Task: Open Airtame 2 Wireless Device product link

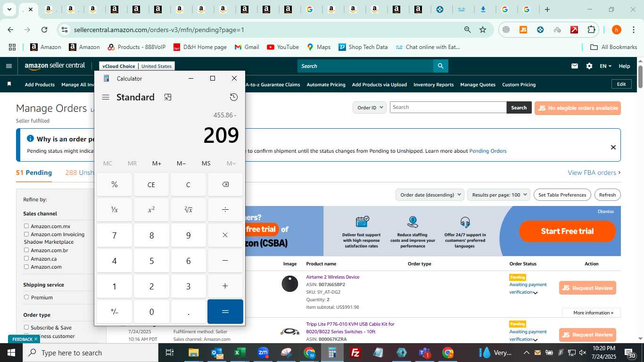Action: click(332, 277)
